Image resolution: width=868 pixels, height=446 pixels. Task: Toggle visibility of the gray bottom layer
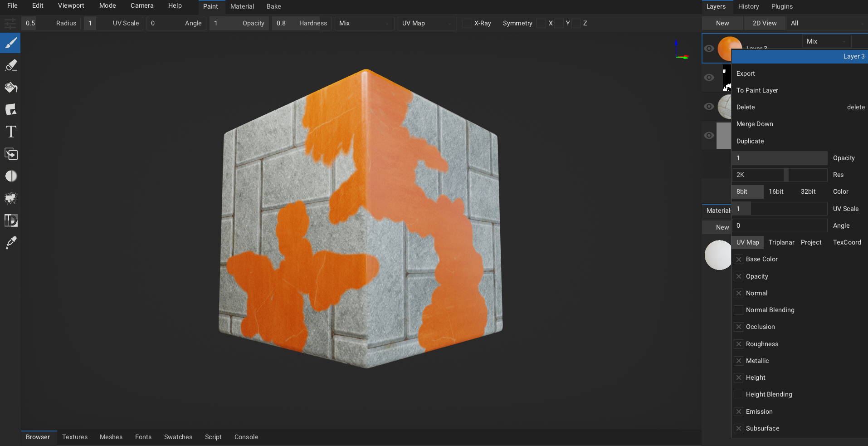point(709,136)
